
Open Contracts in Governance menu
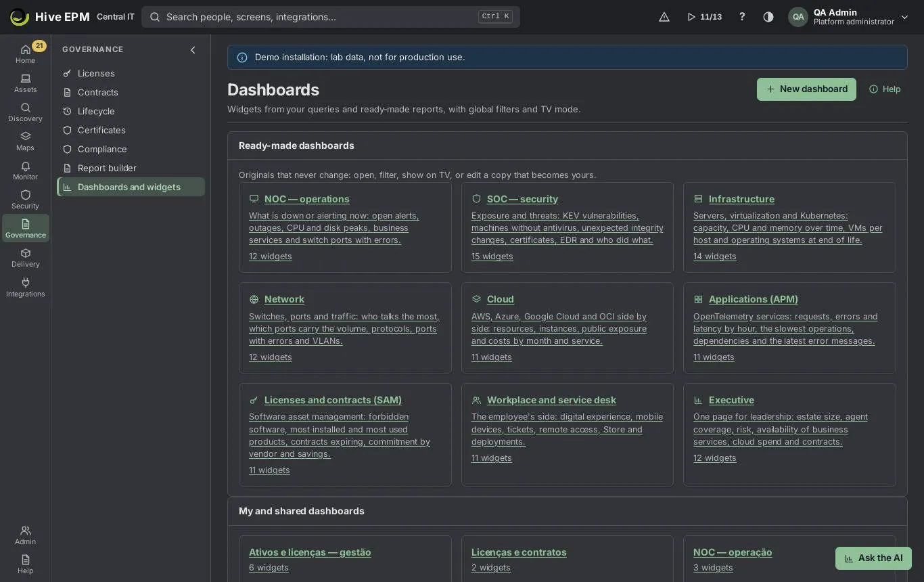(131, 92)
